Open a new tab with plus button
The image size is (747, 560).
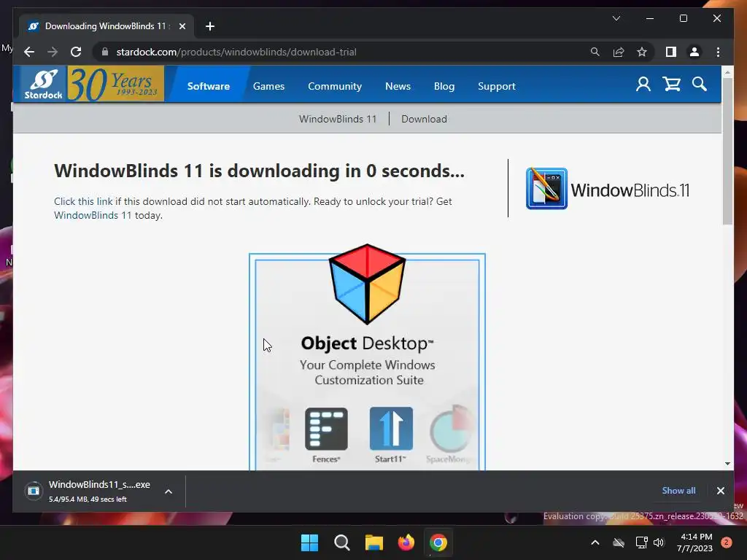210,26
